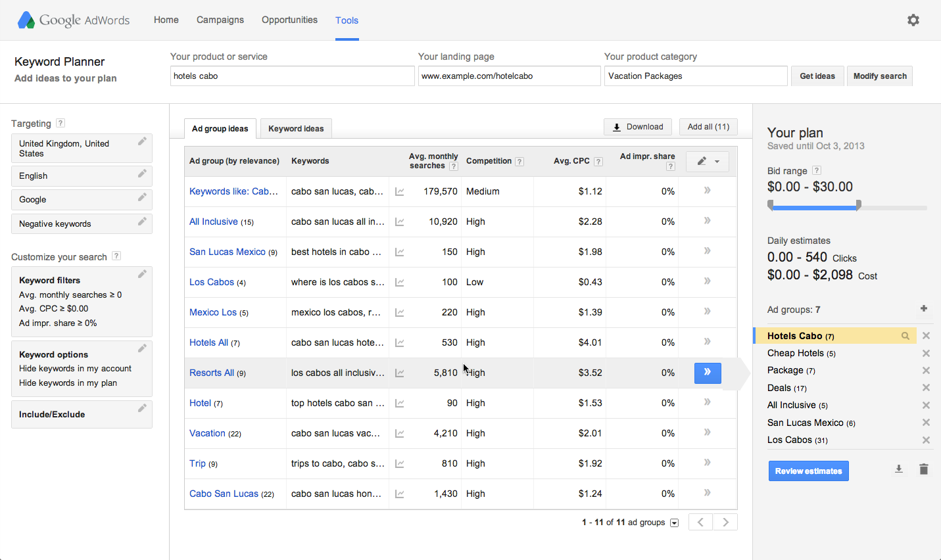
Task: Add Resorts All group with blue arrow button
Action: 708,373
